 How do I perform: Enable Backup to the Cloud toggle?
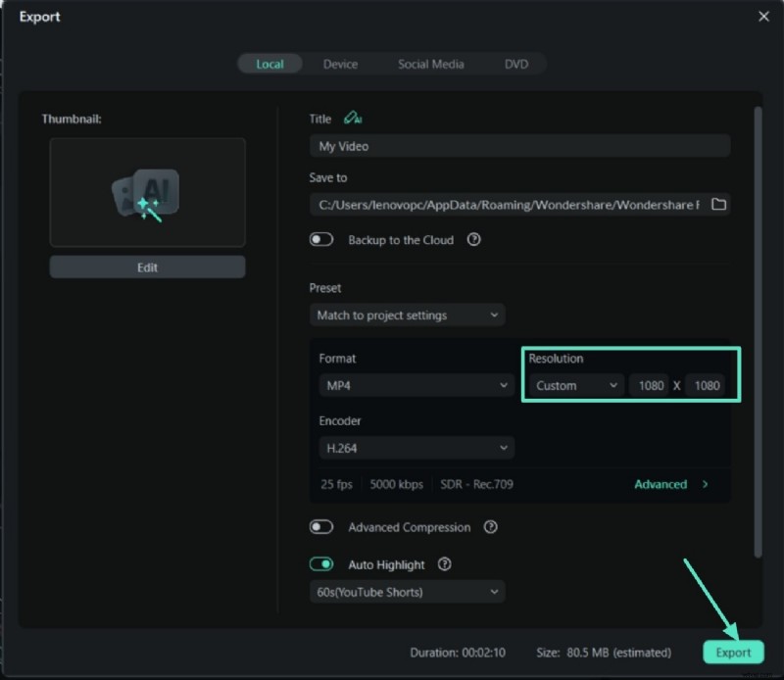click(321, 240)
